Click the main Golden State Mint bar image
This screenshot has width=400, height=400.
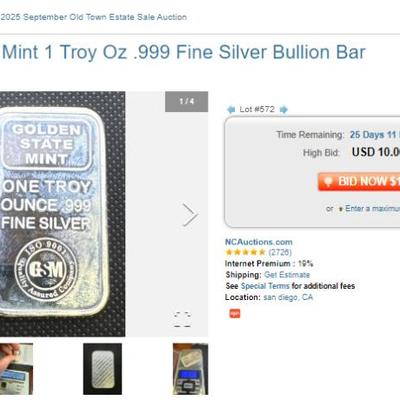click(x=62, y=214)
